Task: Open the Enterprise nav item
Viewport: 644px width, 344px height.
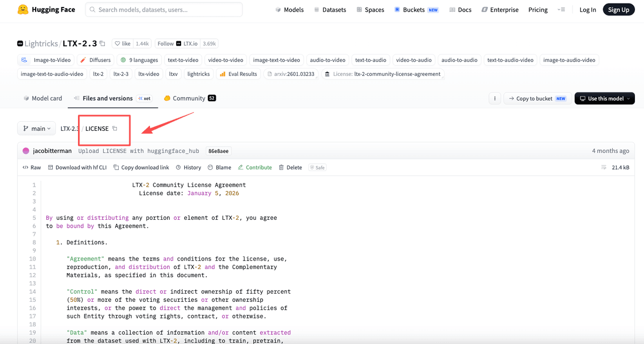Action: pyautogui.click(x=500, y=10)
